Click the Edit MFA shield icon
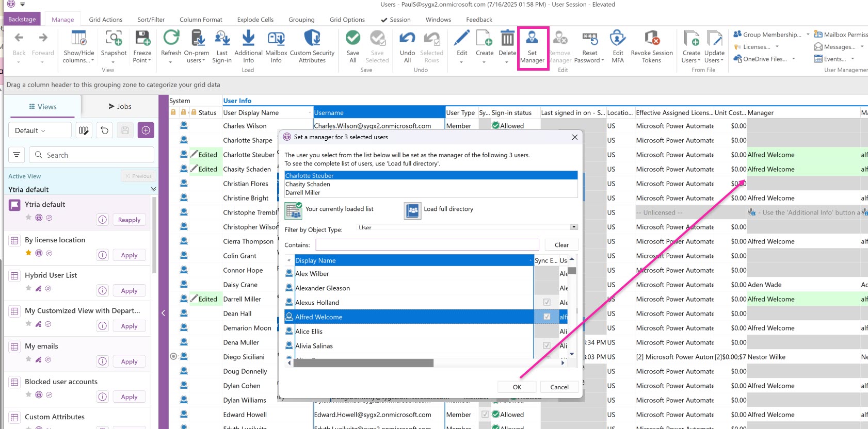868x429 pixels. click(617, 39)
